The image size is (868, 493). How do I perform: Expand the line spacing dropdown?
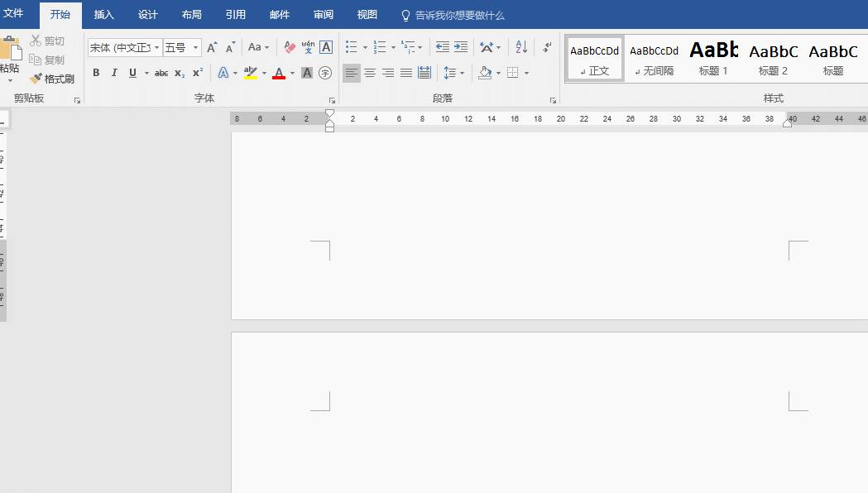[462, 73]
